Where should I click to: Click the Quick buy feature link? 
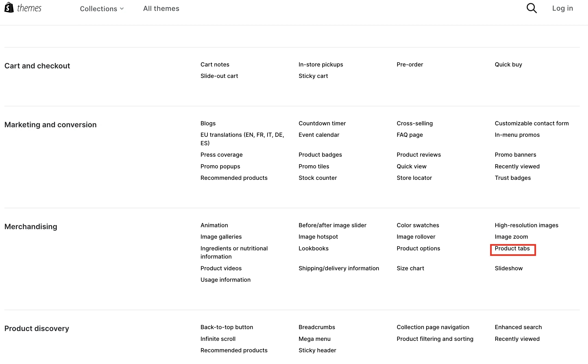tap(508, 64)
